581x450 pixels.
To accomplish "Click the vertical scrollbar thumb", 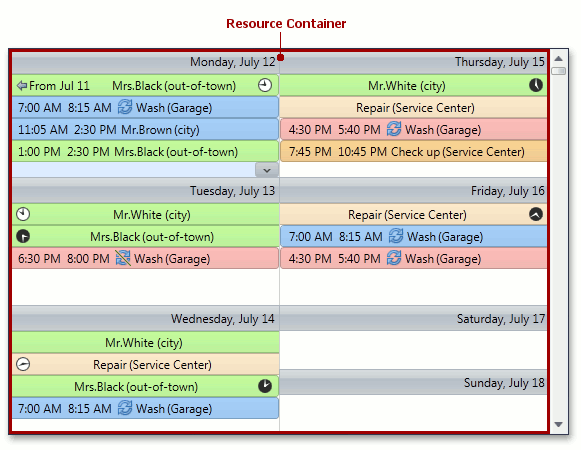I will pos(558,71).
